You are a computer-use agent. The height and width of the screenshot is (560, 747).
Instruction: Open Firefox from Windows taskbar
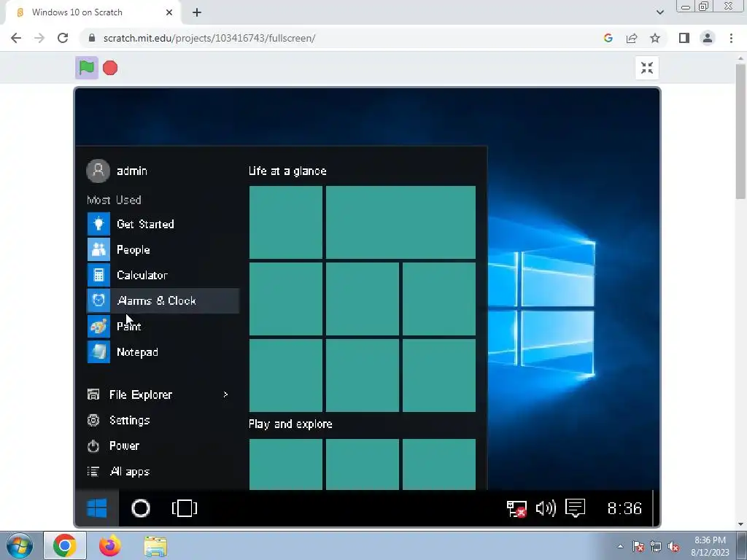(110, 545)
